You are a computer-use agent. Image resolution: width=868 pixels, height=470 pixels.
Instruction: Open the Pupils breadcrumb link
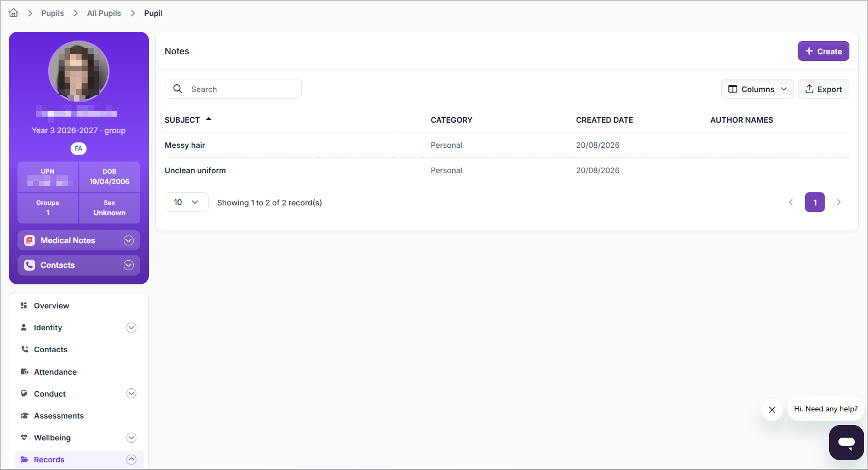[x=53, y=13]
